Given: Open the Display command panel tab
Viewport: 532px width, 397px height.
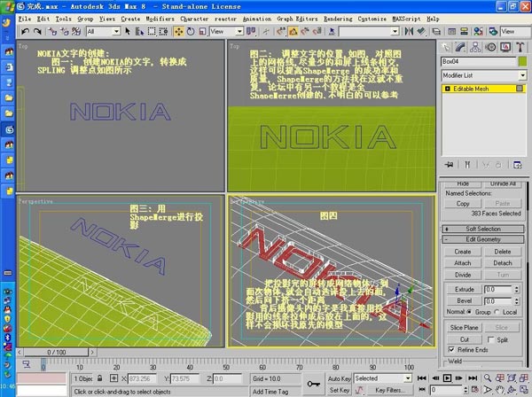Looking at the screenshot, I should tap(505, 47).
